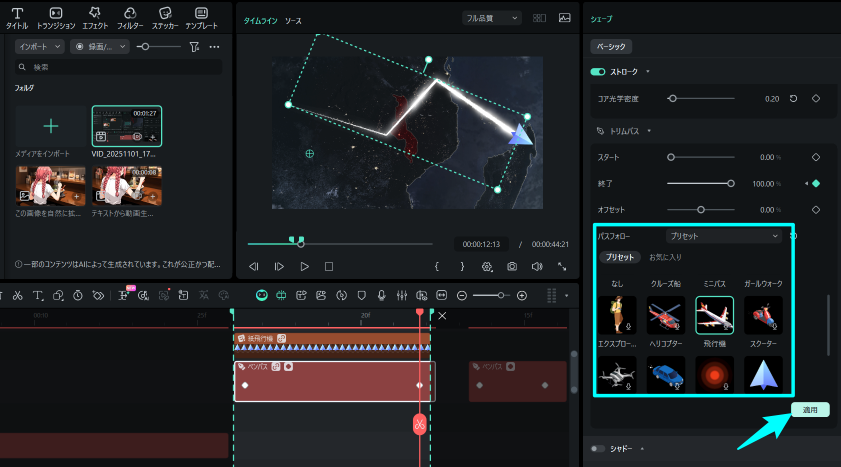Click the microphone voiceover icon in timeline toolbar

[x=381, y=296]
